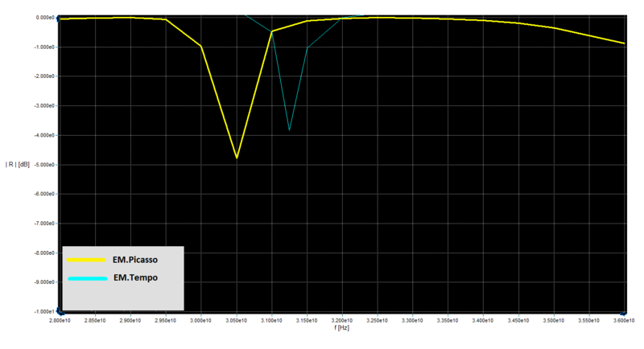
Task: Click the 3.600e10 x-axis tick label
Action: click(624, 320)
